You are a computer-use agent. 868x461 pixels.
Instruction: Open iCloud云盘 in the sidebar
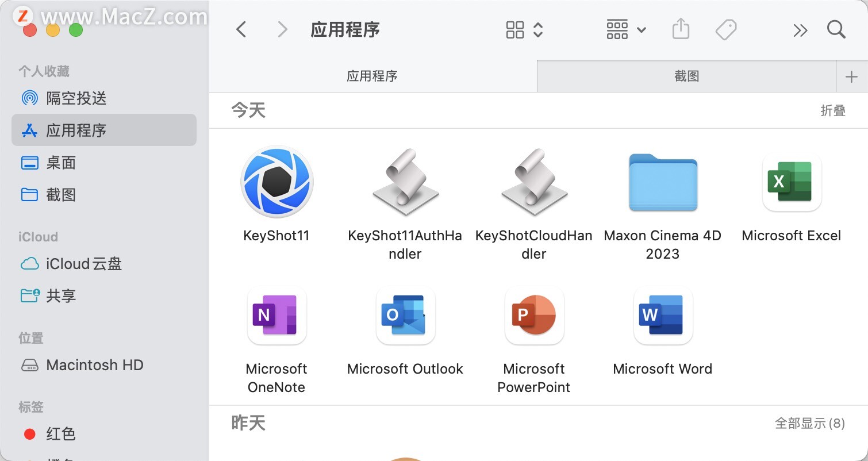coord(103,264)
